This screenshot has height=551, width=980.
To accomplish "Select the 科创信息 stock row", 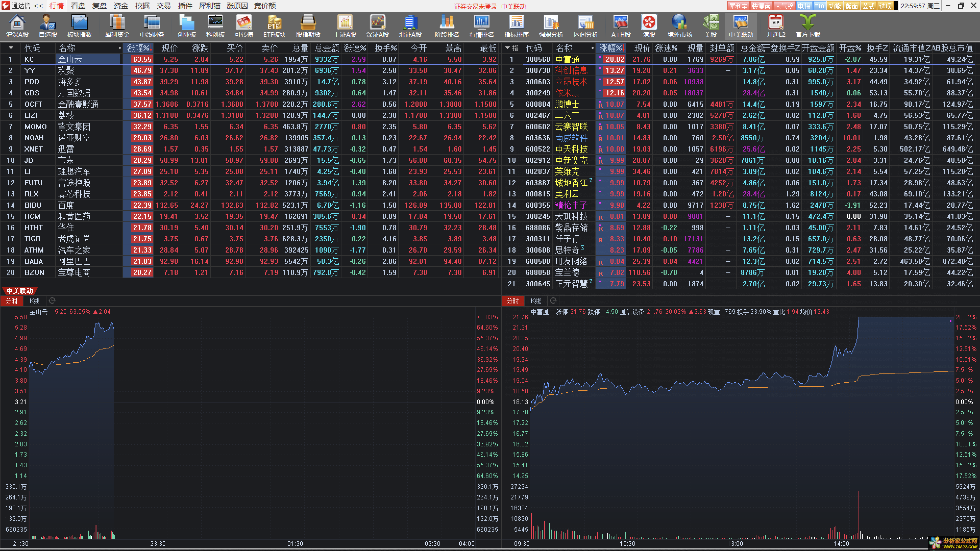I will 740,70.
